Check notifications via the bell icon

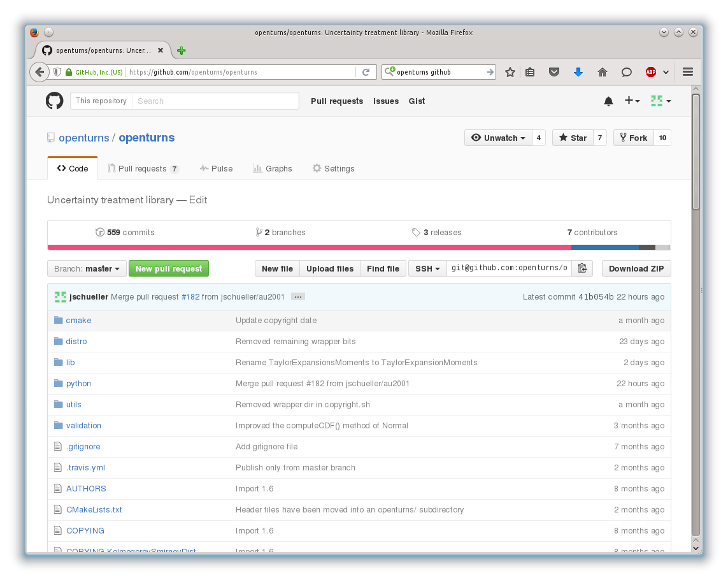608,100
